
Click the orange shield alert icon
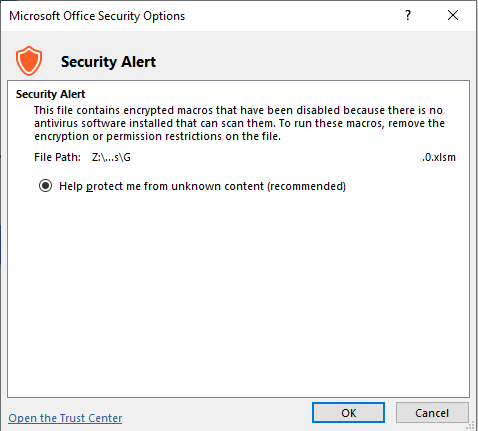pos(29,61)
